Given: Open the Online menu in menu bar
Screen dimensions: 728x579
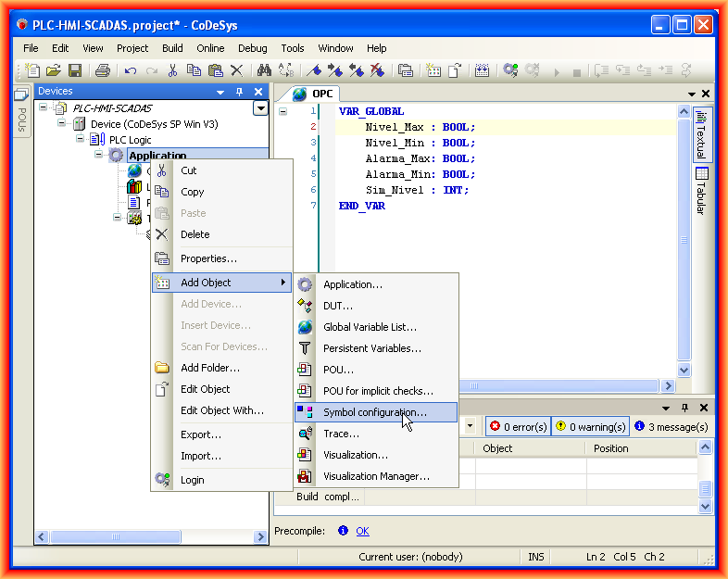Looking at the screenshot, I should tap(210, 48).
